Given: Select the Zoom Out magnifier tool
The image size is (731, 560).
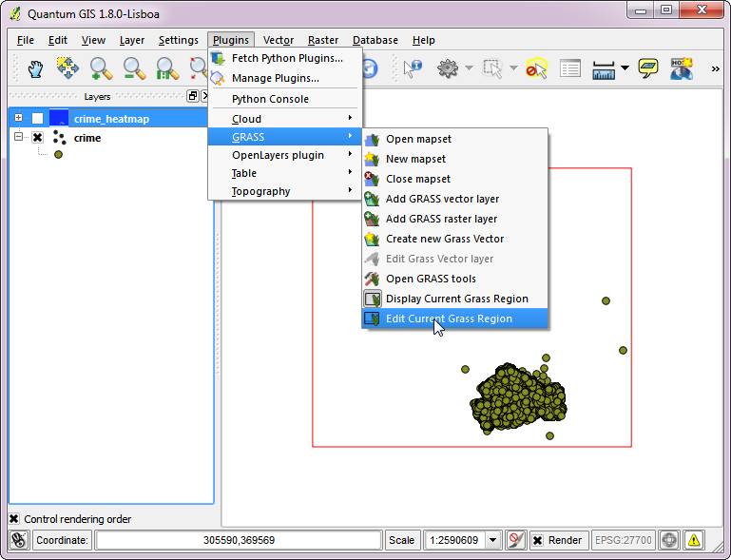Looking at the screenshot, I should (134, 68).
